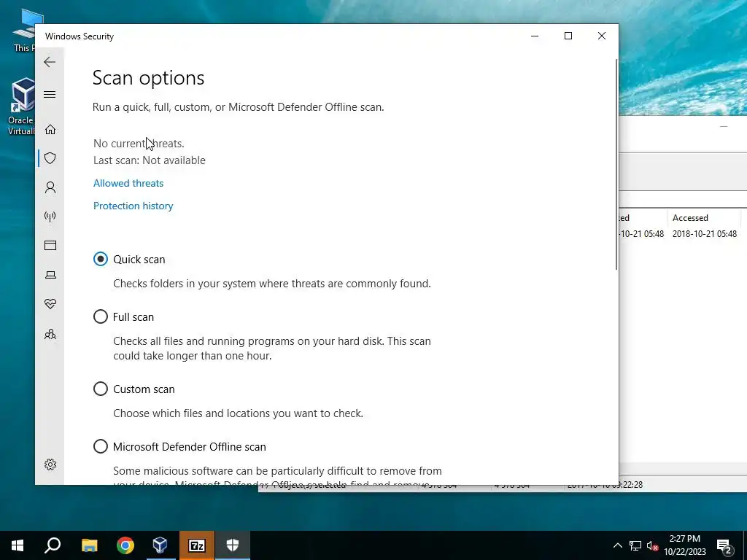Open taskbar Search magnifier
Screen dimensions: 747x560
pyautogui.click(x=53, y=545)
